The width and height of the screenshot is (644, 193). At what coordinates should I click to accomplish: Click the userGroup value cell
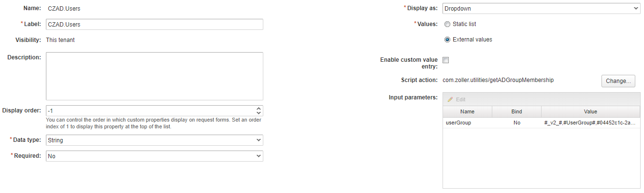click(590, 123)
